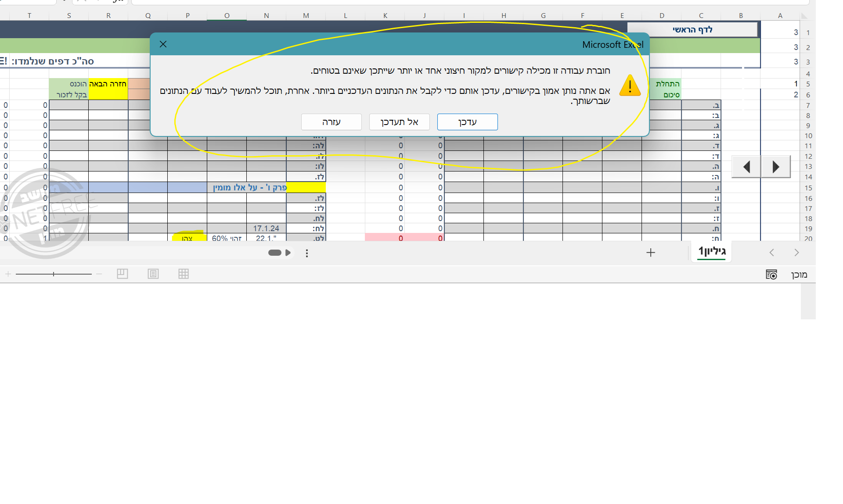Select column T header
This screenshot has width=843, height=504.
29,16
